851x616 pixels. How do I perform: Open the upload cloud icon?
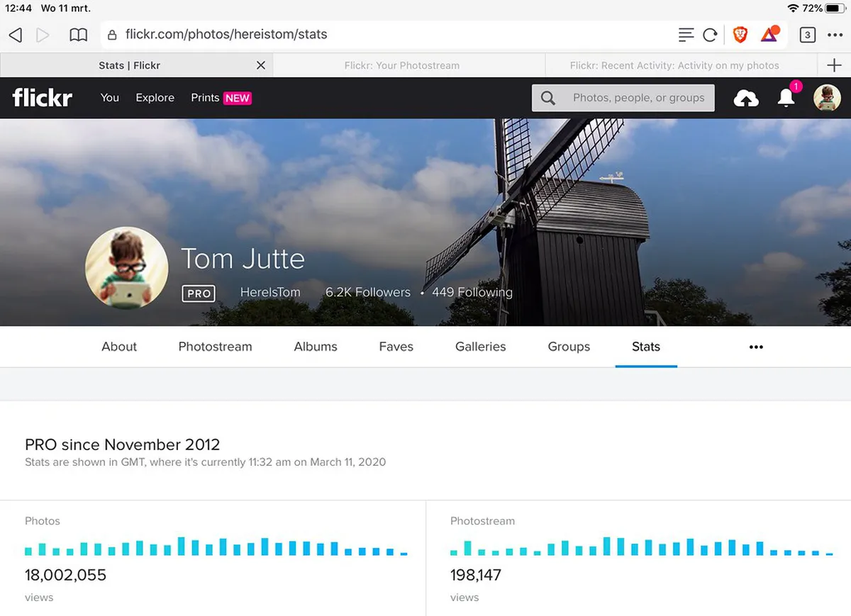coord(745,99)
